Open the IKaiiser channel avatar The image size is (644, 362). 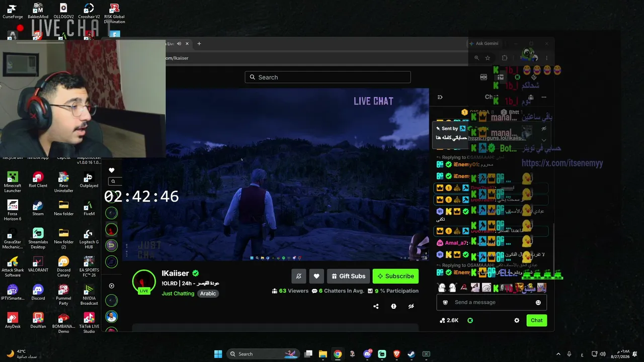point(144,281)
